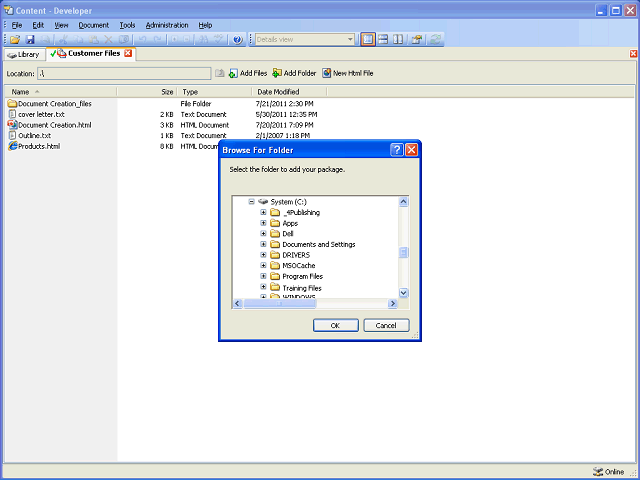The height and width of the screenshot is (480, 640).
Task: Click the tree's scroll up arrow
Action: pos(403,202)
